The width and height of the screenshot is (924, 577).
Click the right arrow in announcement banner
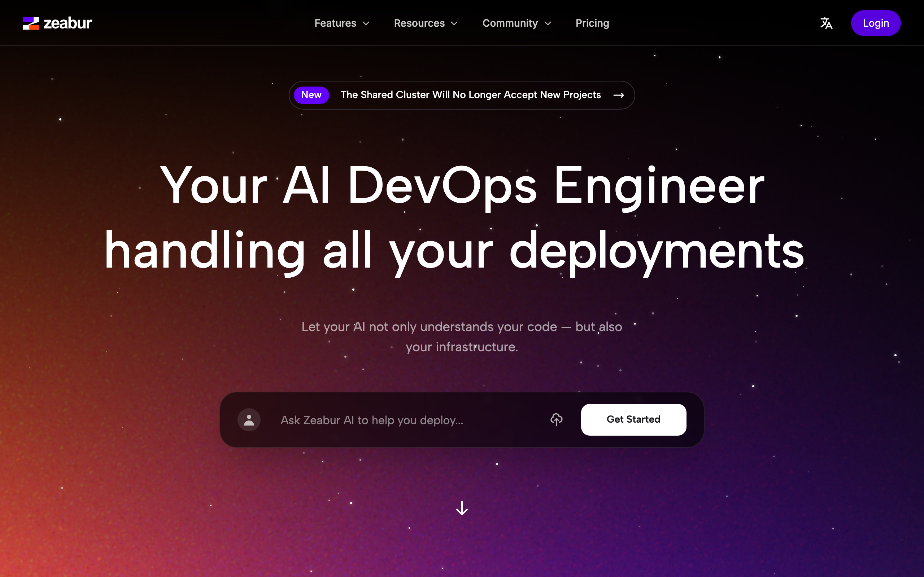[x=619, y=95]
